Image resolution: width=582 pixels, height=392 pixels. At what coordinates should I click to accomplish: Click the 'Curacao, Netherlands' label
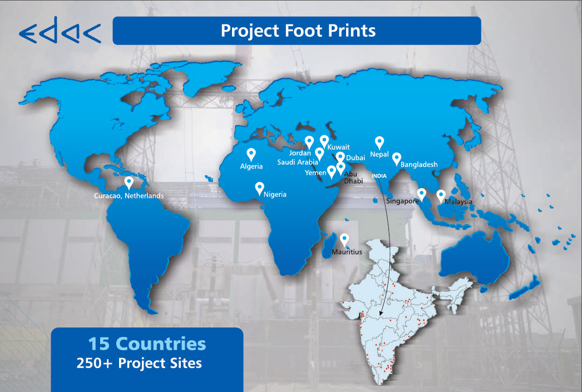(x=129, y=196)
